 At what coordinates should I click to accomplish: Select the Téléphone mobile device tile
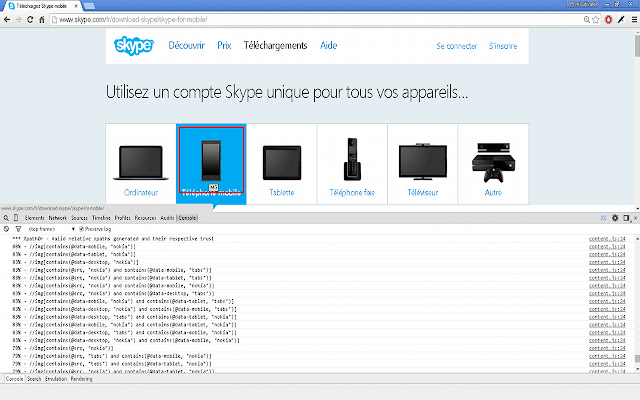click(x=211, y=164)
